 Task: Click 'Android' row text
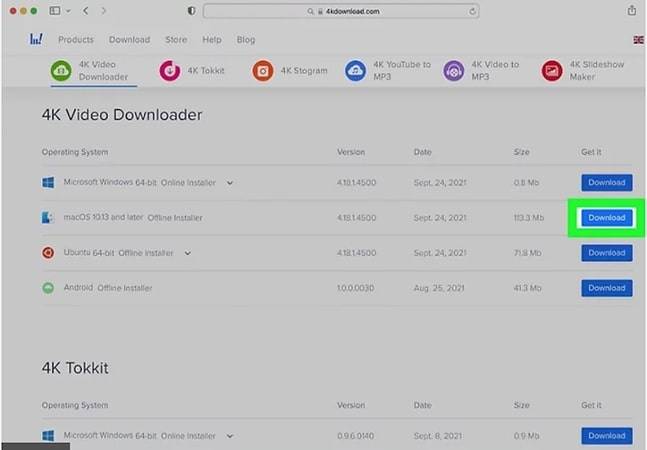pyautogui.click(x=78, y=287)
